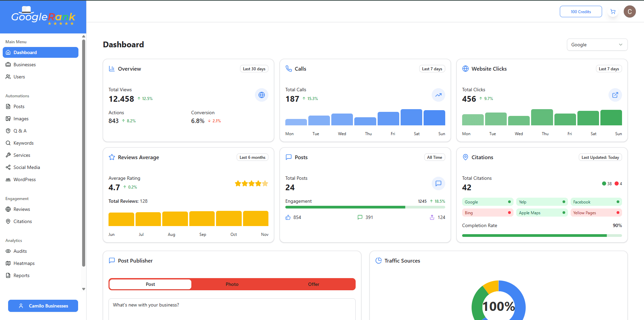Screen dimensions: 644x320
Task: Click the comments icon showing 391
Action: coord(360,217)
